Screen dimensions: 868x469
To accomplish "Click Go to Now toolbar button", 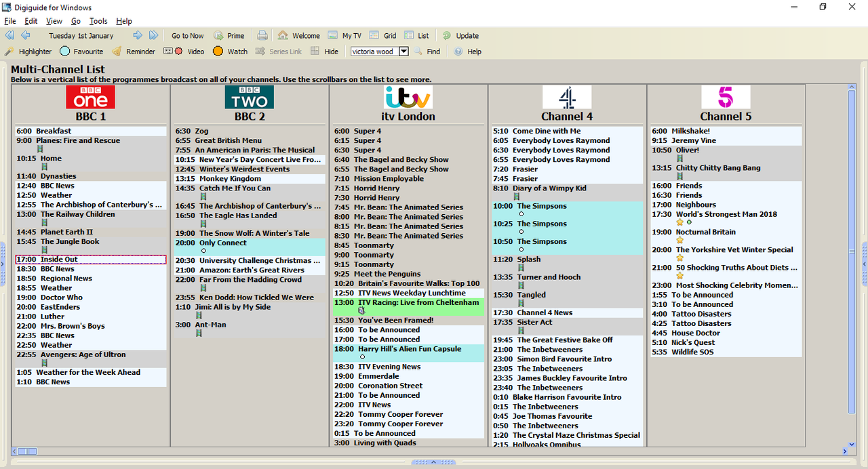I will [187, 36].
